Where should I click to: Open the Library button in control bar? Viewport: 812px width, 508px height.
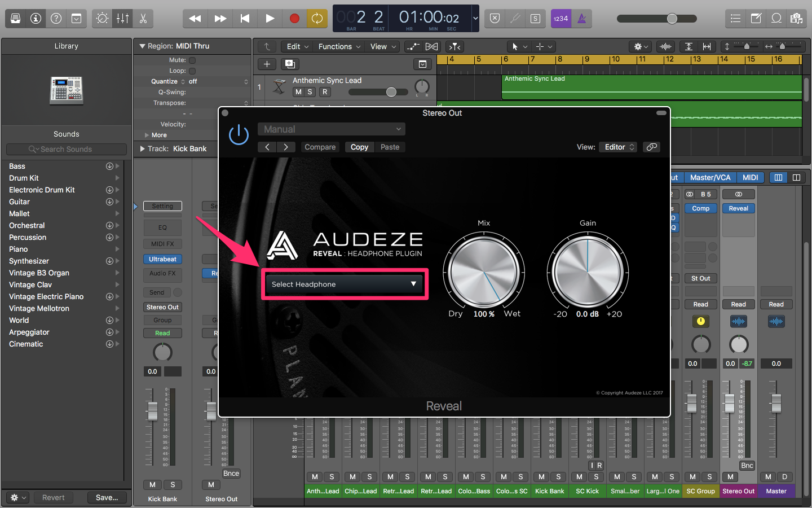[15, 19]
